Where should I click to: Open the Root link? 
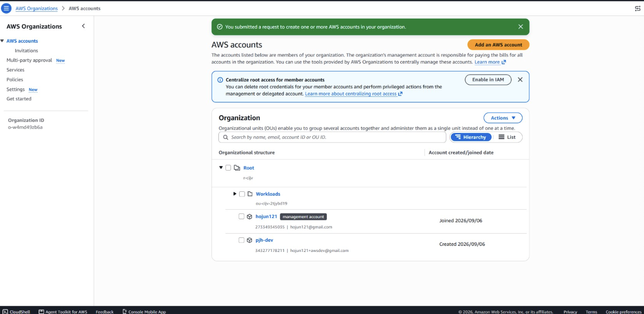(249, 168)
